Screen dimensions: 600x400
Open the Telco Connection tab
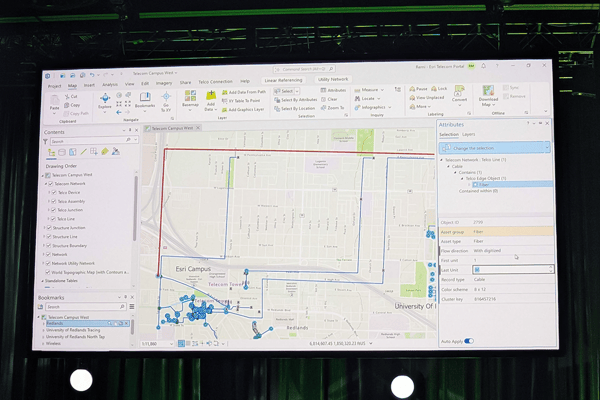click(x=215, y=82)
